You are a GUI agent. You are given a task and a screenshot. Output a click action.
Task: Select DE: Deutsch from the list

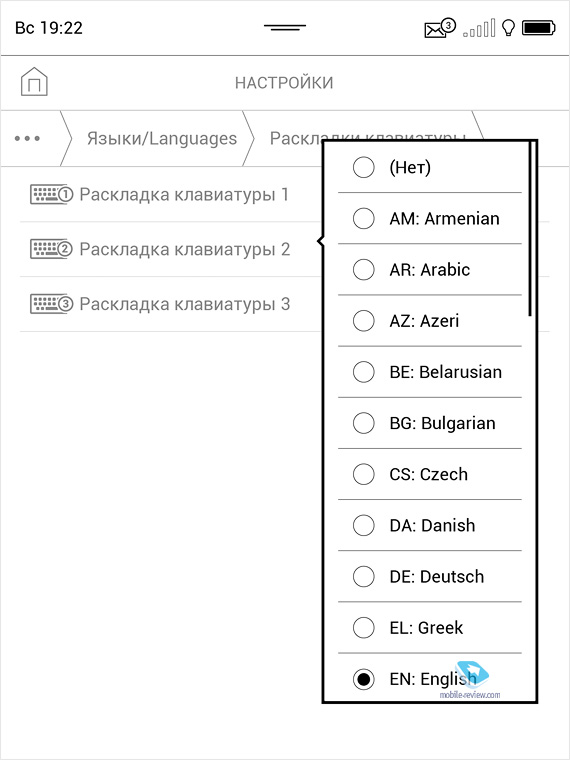tap(429, 577)
